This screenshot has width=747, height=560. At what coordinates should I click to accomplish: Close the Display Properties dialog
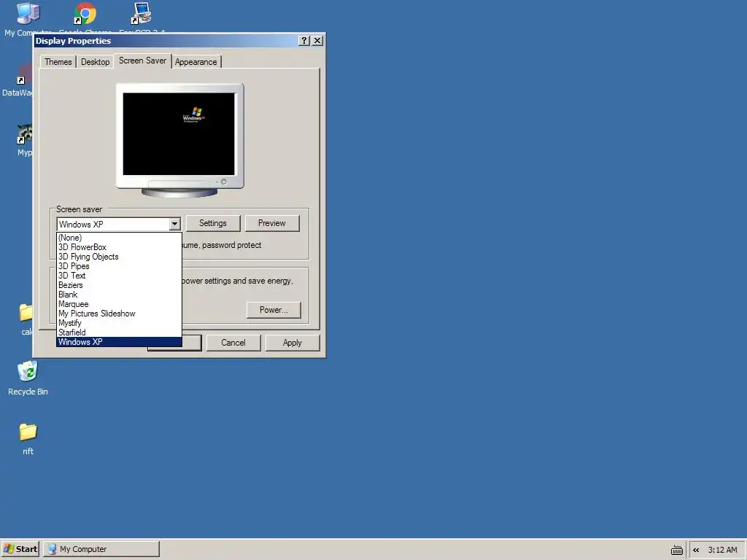point(317,41)
